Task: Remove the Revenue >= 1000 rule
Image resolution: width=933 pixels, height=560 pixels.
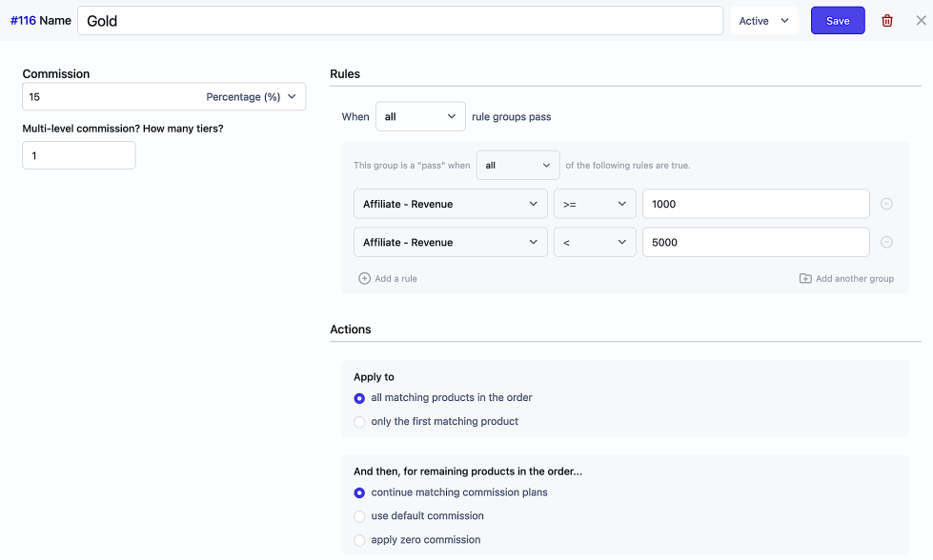Action: click(886, 204)
